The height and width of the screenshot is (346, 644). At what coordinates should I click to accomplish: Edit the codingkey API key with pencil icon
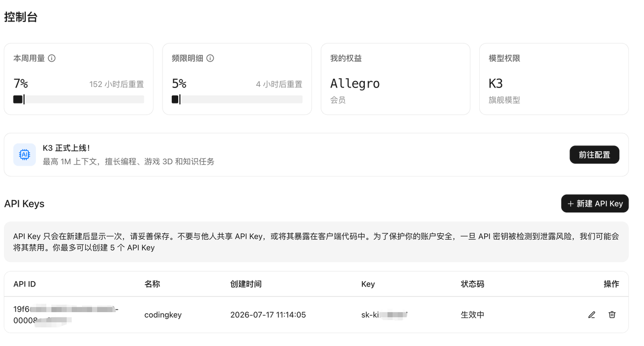point(591,315)
